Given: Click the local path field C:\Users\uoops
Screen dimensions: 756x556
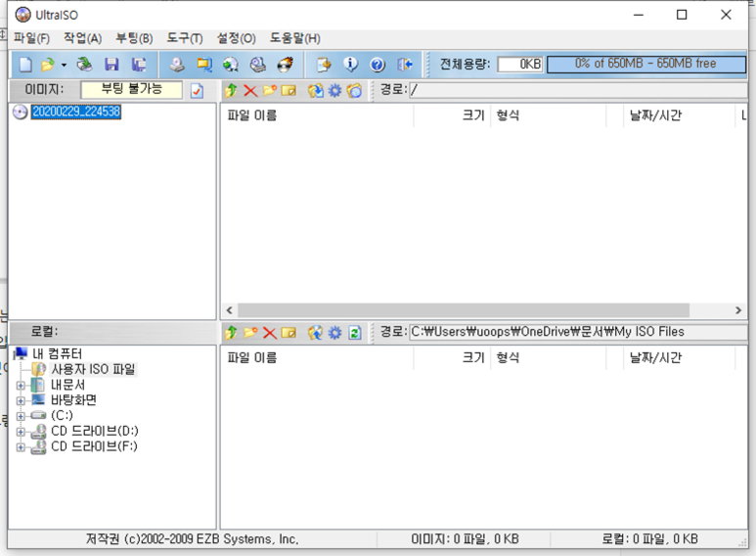Looking at the screenshot, I should click(x=578, y=332).
